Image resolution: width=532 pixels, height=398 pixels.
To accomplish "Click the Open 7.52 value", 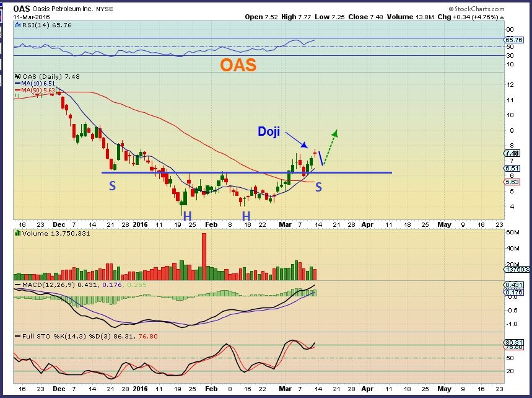I will [x=261, y=17].
